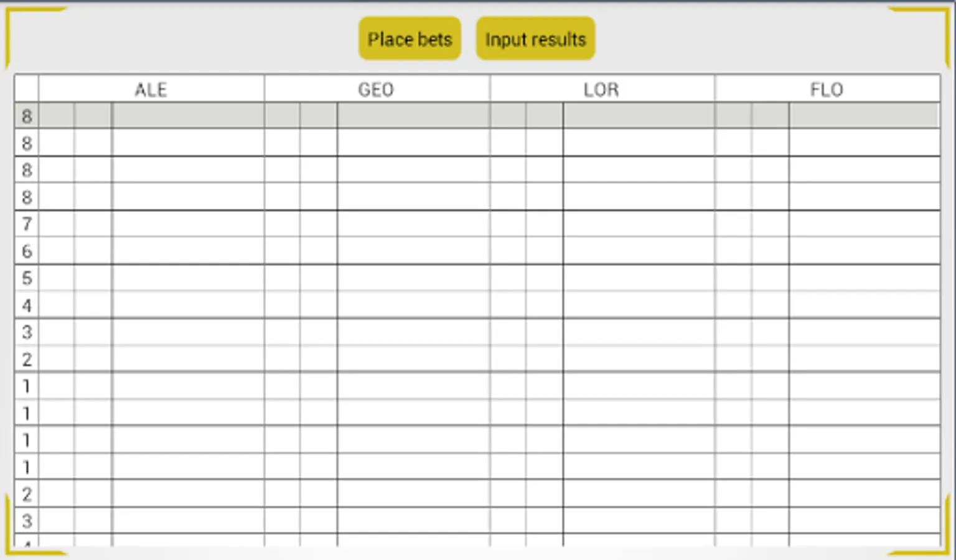
Task: Click row number 5 in the round column
Action: (x=27, y=278)
